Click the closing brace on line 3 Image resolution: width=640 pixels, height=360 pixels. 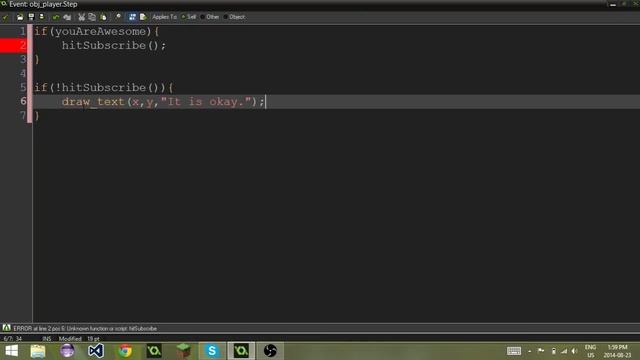tap(37, 60)
